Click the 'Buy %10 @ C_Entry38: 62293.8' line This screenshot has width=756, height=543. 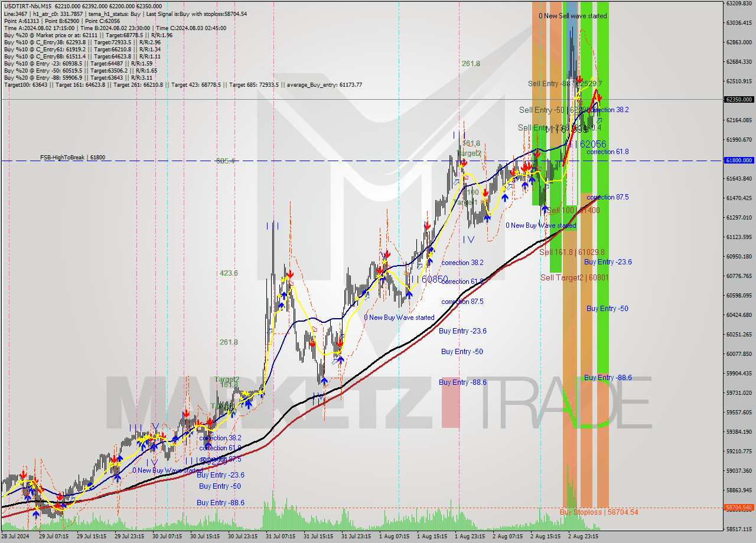(82, 42)
